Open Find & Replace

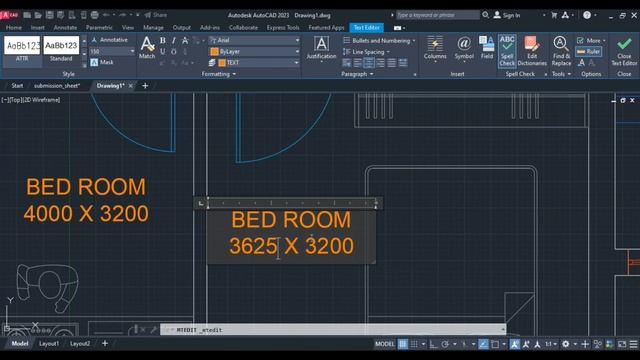(x=561, y=51)
